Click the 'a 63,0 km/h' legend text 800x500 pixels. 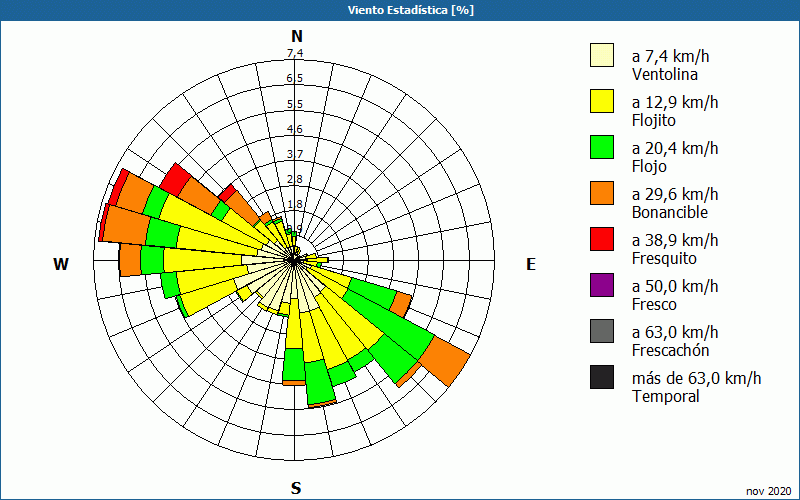(x=675, y=332)
